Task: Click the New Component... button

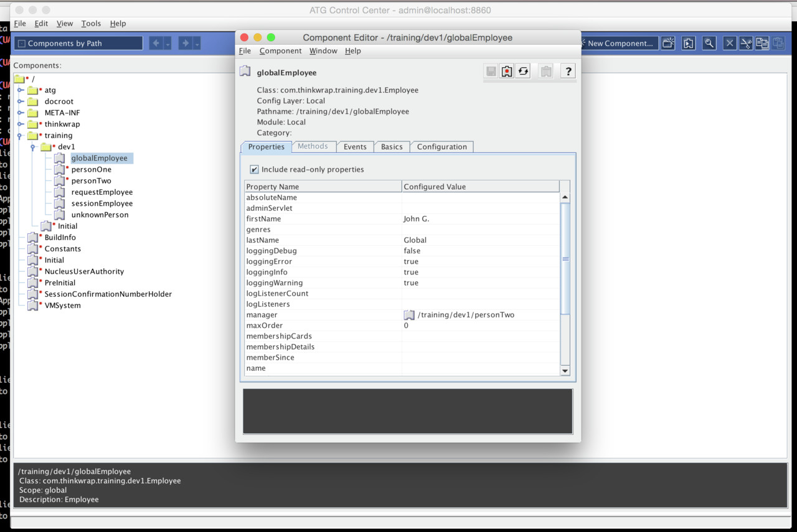Action: coord(619,43)
